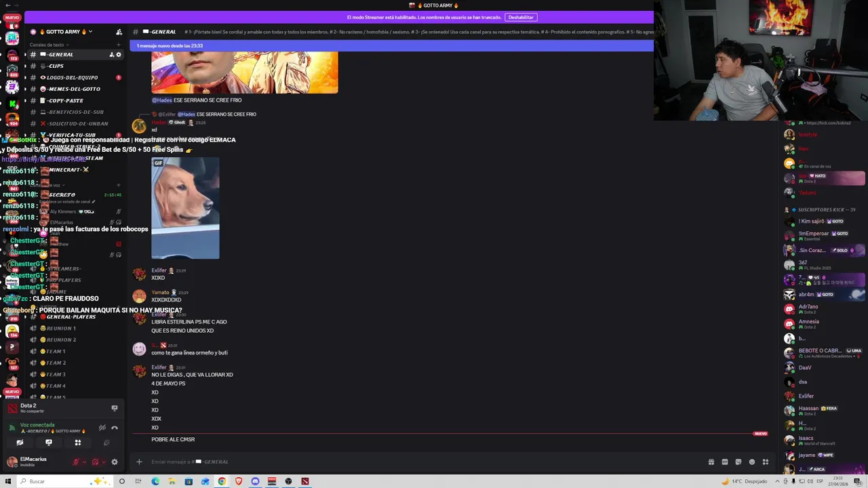Viewport: 868px width, 488px height.
Task: Toggle camera on in voice panel
Action: click(20, 443)
